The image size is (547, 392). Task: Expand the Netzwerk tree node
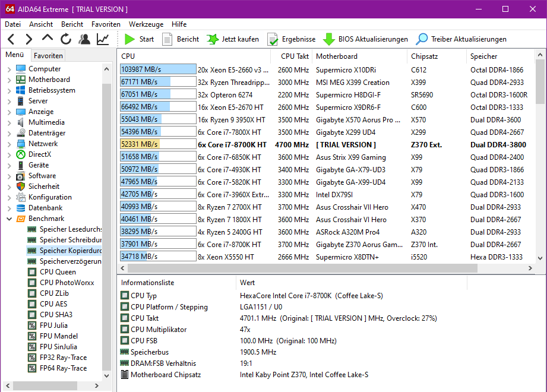tap(9, 144)
